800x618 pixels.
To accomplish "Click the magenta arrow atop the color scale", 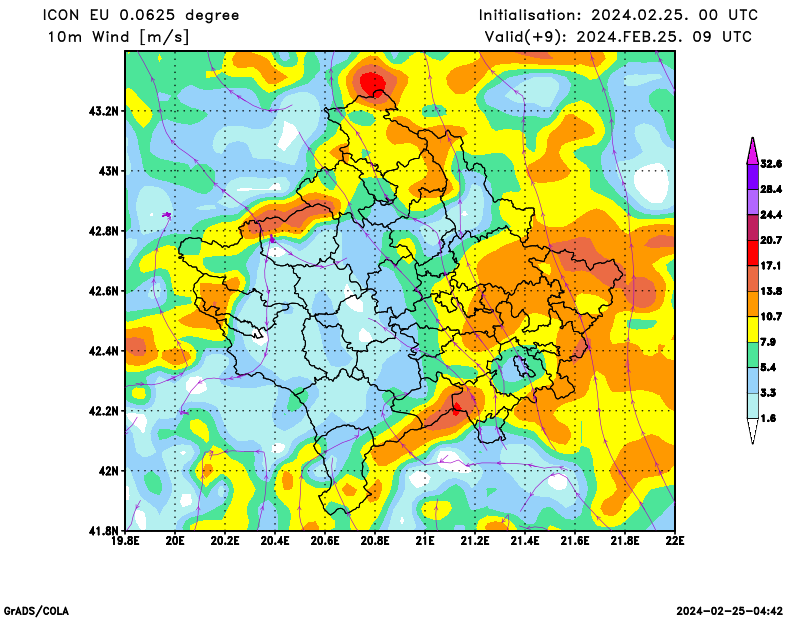I will [753, 151].
